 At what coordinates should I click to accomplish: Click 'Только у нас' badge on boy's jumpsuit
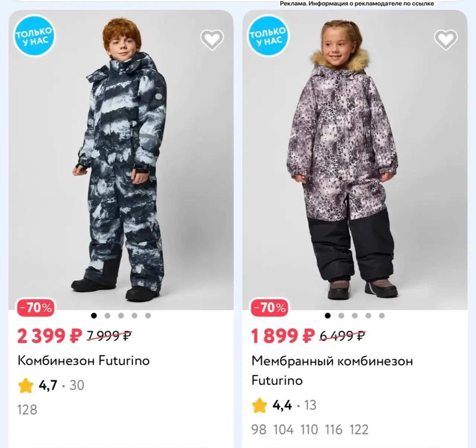pos(34,36)
